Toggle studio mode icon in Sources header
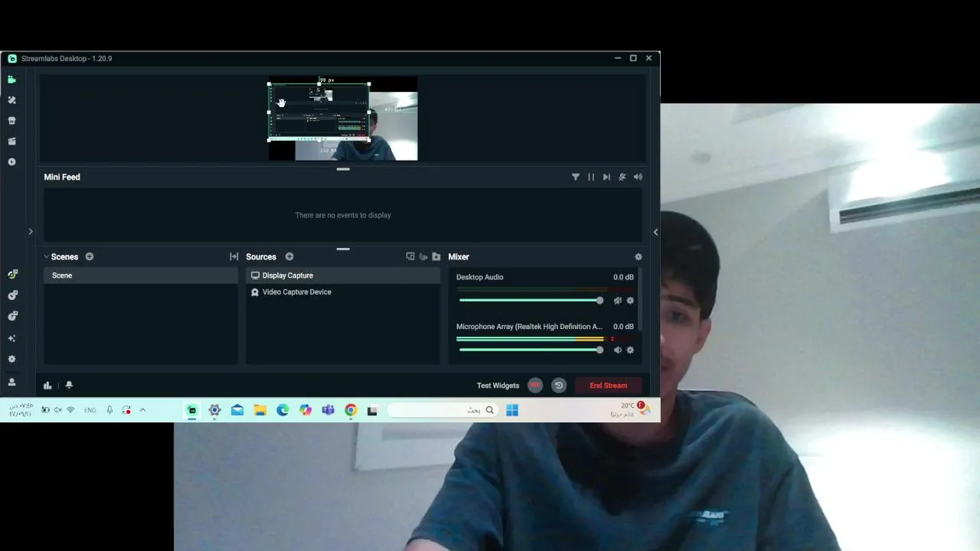The image size is (980, 551). pos(423,257)
